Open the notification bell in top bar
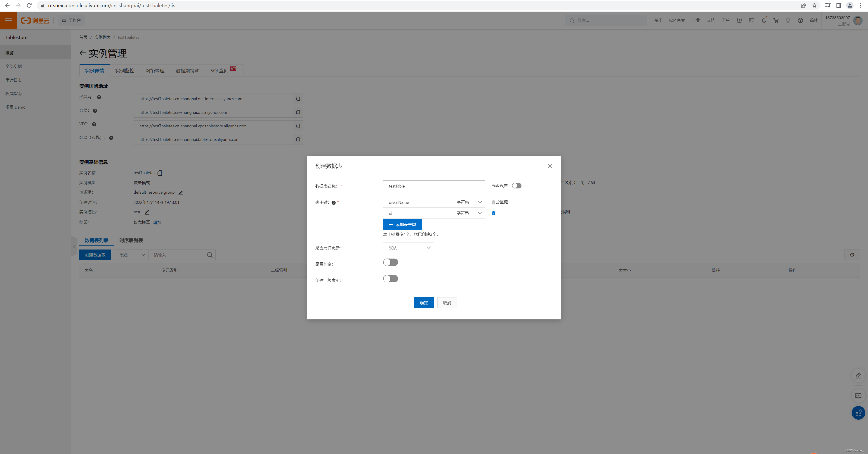Image resolution: width=868 pixels, height=454 pixels. [x=764, y=21]
